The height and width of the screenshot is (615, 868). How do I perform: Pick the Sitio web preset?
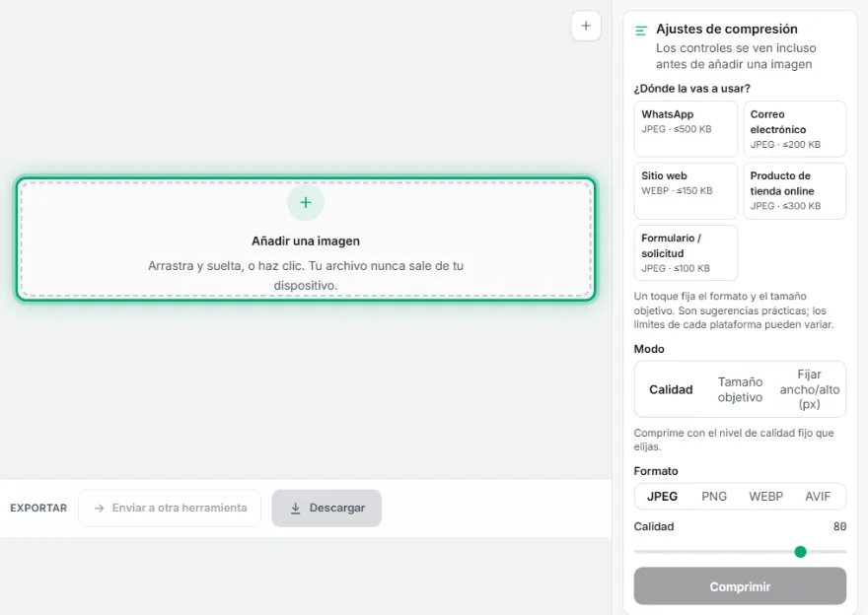coord(686,191)
